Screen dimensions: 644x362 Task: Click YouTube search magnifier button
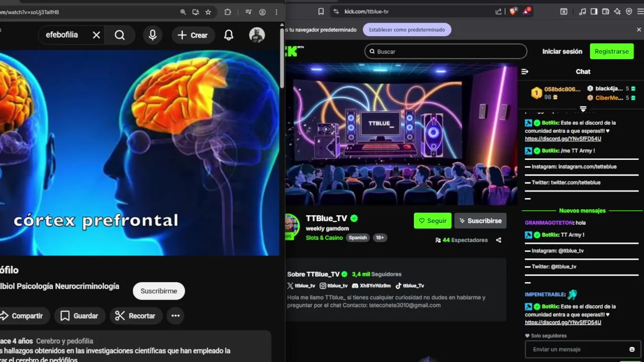pyautogui.click(x=120, y=35)
